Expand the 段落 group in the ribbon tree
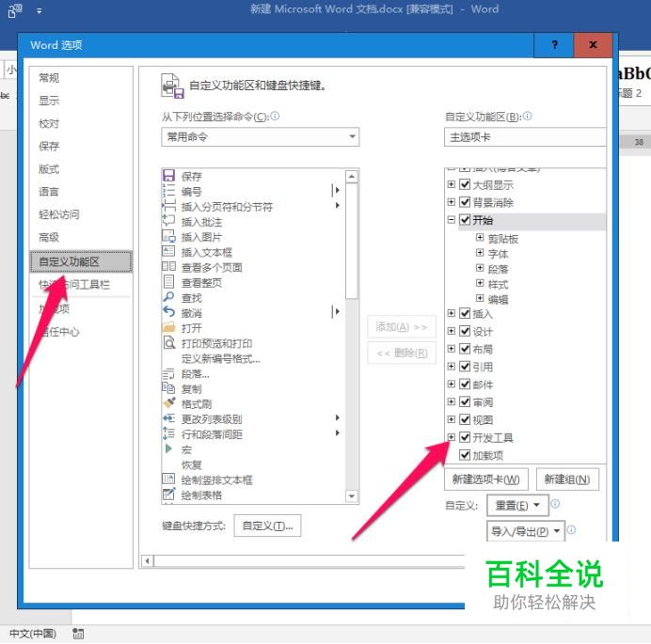Image resolution: width=651 pixels, height=644 pixels. (480, 268)
